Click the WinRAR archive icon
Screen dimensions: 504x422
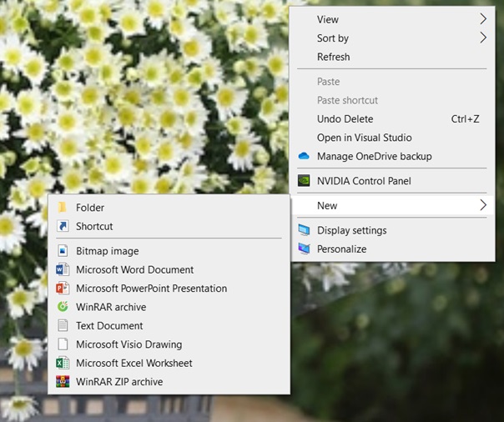[x=62, y=307]
